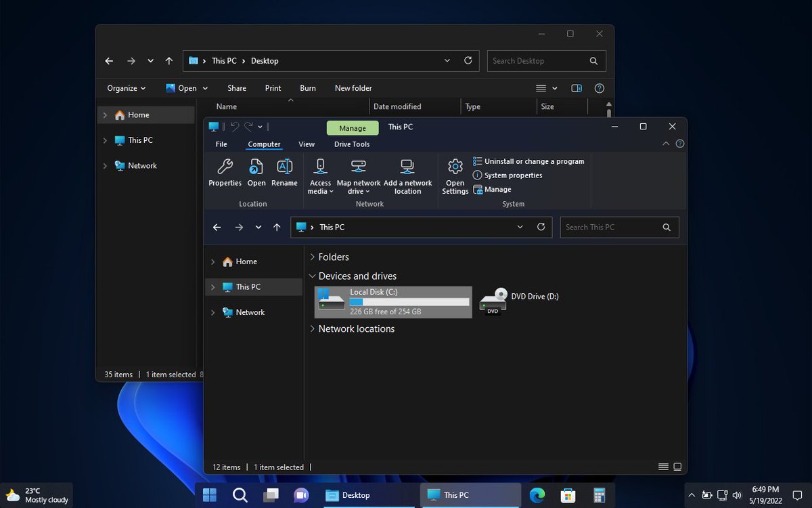
Task: Click Uninstall or change a program
Action: [x=528, y=161]
